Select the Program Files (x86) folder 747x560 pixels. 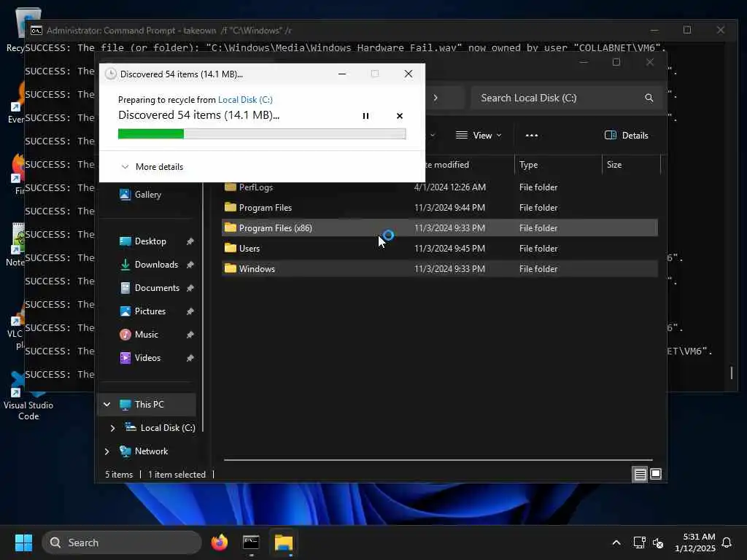(440, 228)
